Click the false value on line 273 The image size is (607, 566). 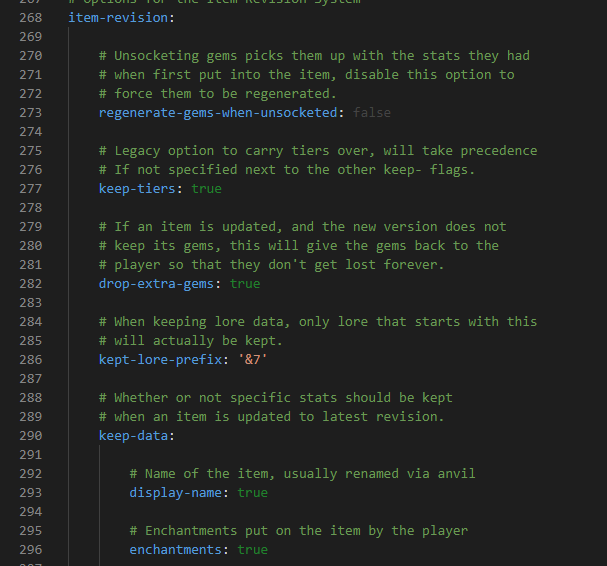(x=371, y=113)
